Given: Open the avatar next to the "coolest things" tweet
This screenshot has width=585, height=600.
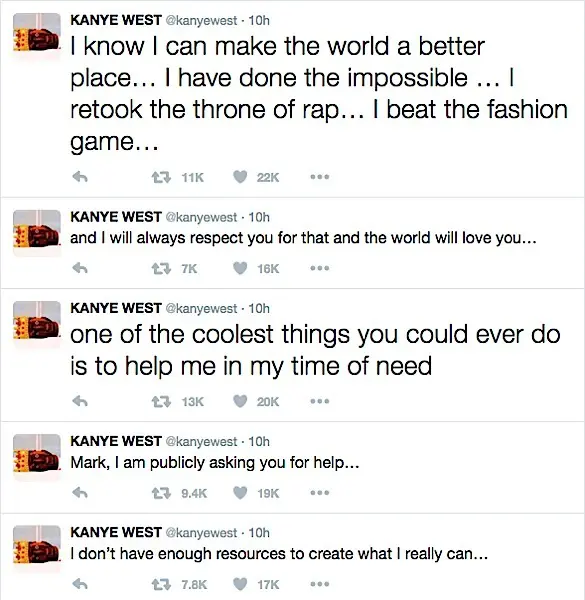Looking at the screenshot, I should [37, 324].
